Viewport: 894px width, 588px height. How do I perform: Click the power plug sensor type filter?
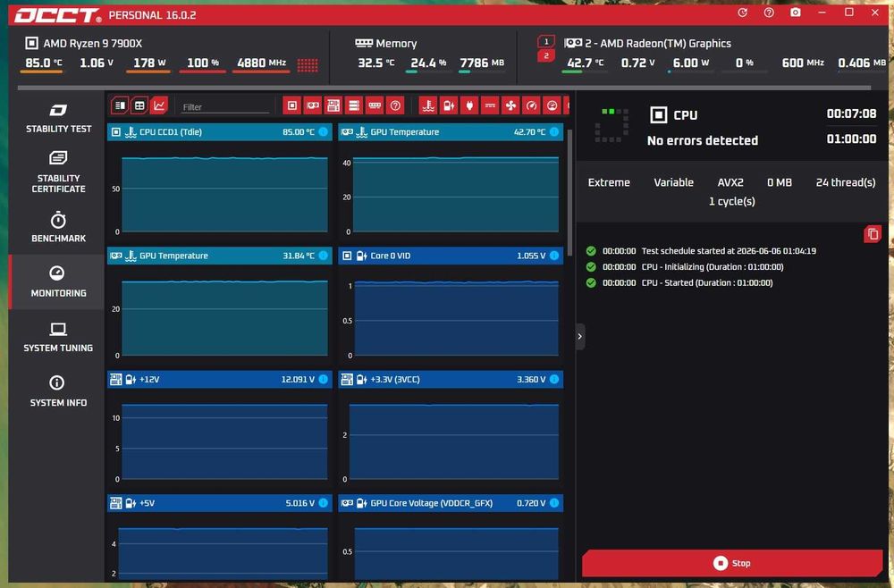point(469,105)
